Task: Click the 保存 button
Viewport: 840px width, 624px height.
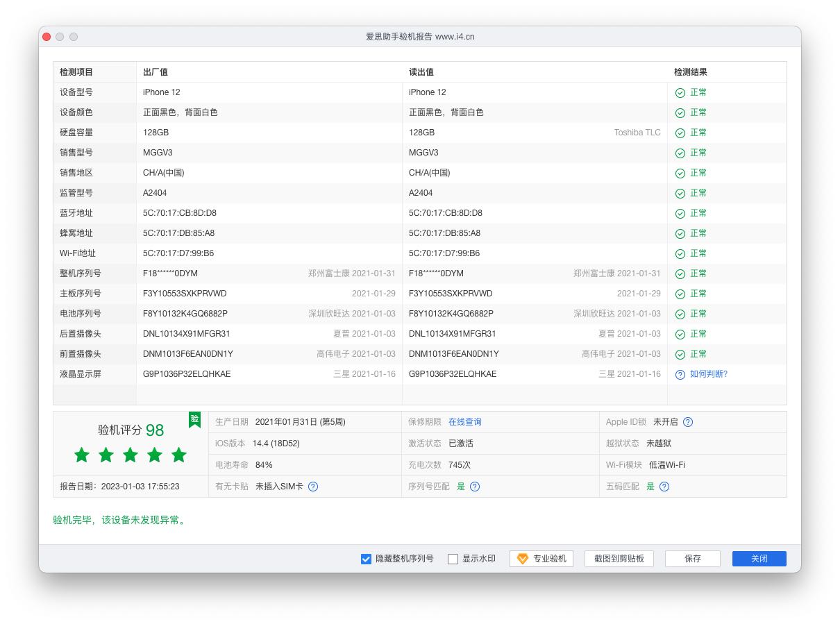Action: coord(693,559)
